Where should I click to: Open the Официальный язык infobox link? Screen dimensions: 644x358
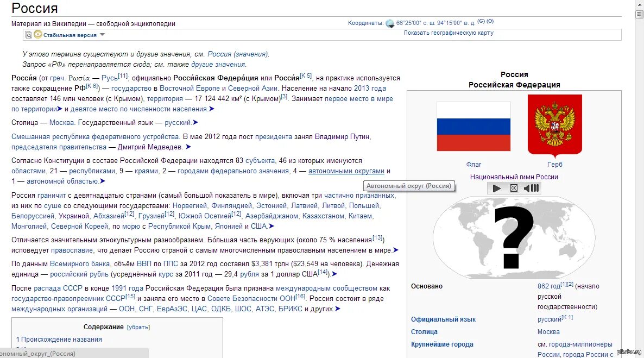coord(443,319)
